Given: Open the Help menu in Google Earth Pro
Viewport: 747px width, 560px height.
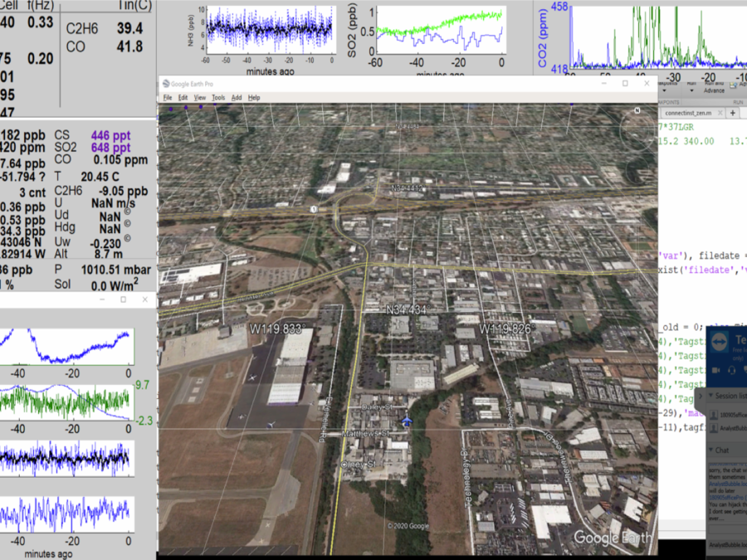Looking at the screenshot, I should tap(254, 98).
